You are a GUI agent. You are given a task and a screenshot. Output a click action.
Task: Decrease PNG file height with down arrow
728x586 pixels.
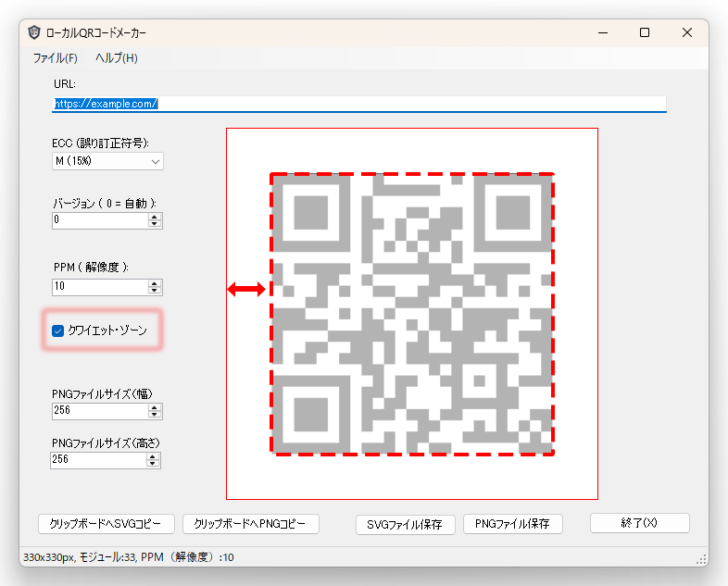coord(155,463)
